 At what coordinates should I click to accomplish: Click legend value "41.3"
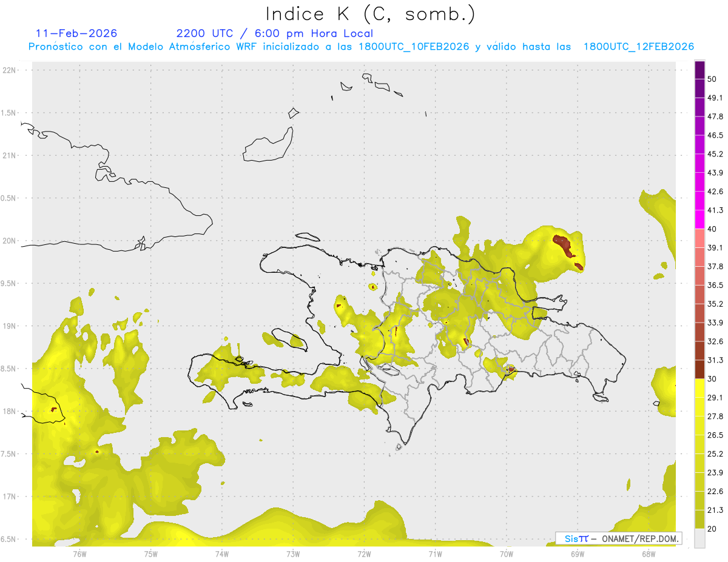pyautogui.click(x=715, y=210)
